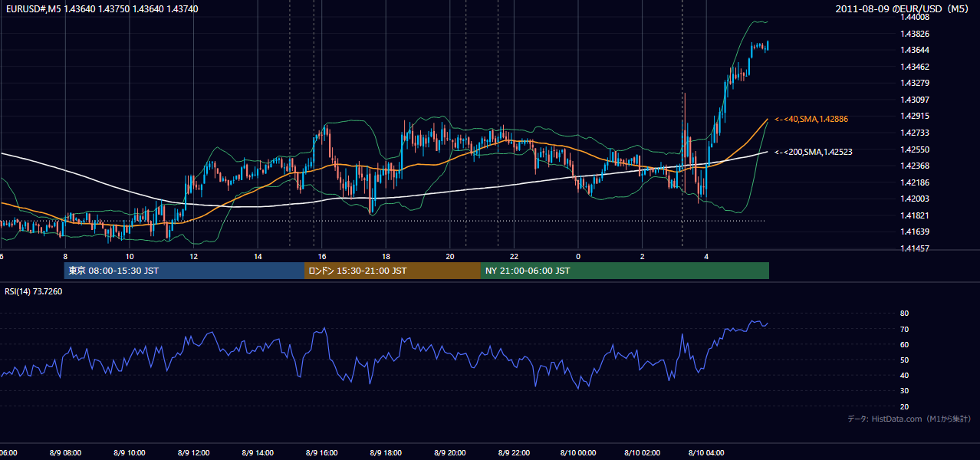The image size is (980, 460).
Task: Click hour label 18 under price chart
Action: 386,256
